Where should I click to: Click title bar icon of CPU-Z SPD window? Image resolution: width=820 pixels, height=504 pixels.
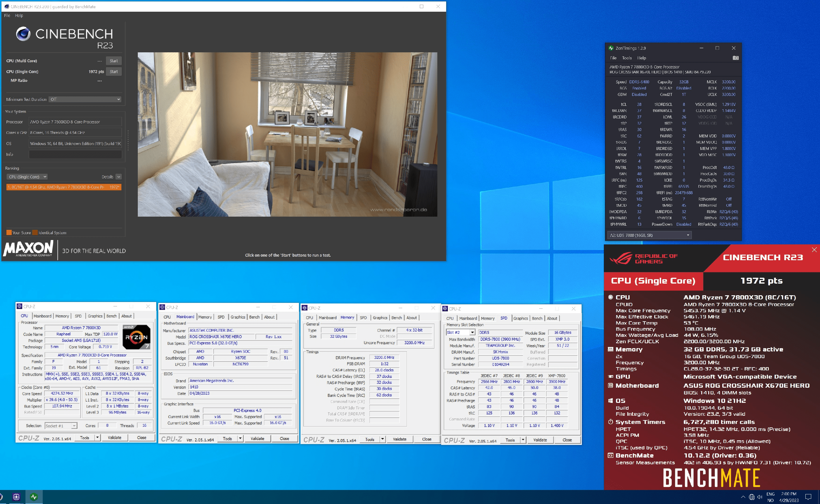(445, 309)
